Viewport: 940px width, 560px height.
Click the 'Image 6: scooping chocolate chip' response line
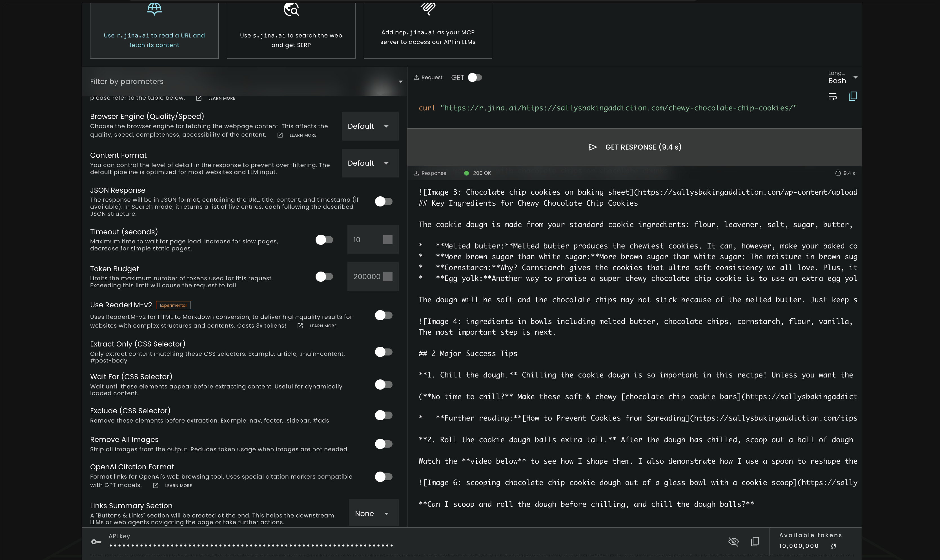coord(638,483)
